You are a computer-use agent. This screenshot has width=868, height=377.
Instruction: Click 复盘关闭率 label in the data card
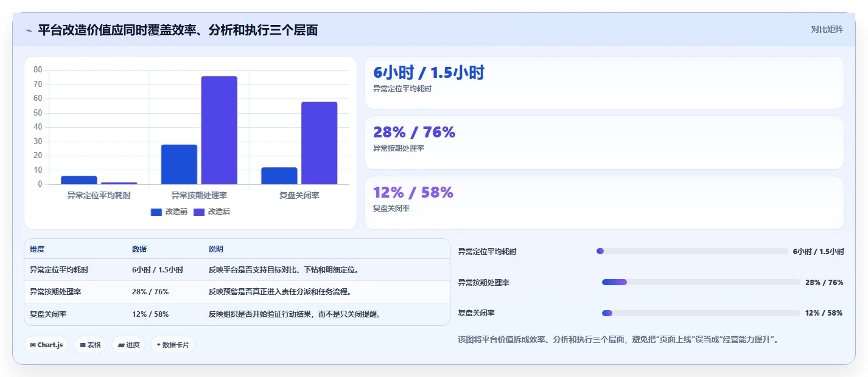coord(391,209)
